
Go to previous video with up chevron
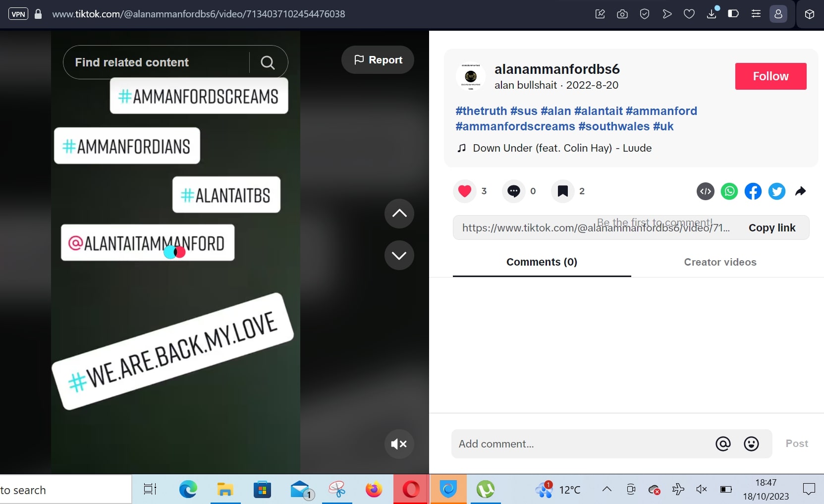[399, 214]
